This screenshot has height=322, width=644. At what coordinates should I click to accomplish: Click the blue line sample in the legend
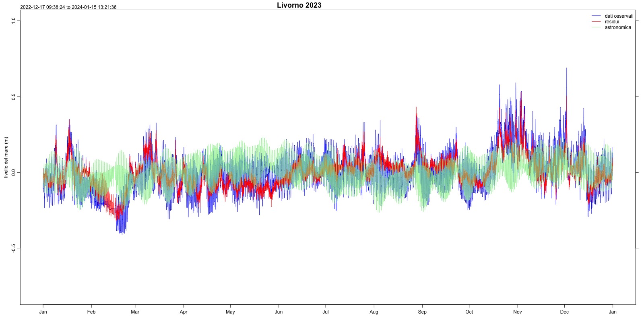pyautogui.click(x=596, y=16)
